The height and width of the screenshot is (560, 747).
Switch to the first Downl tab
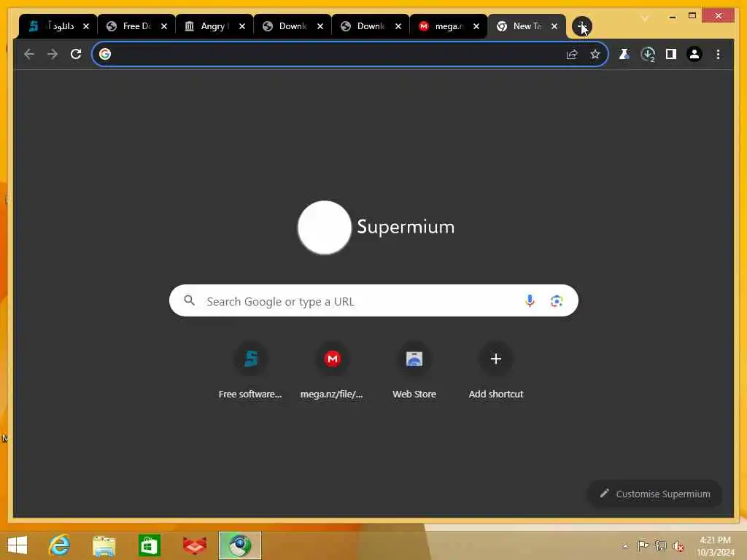[293, 26]
